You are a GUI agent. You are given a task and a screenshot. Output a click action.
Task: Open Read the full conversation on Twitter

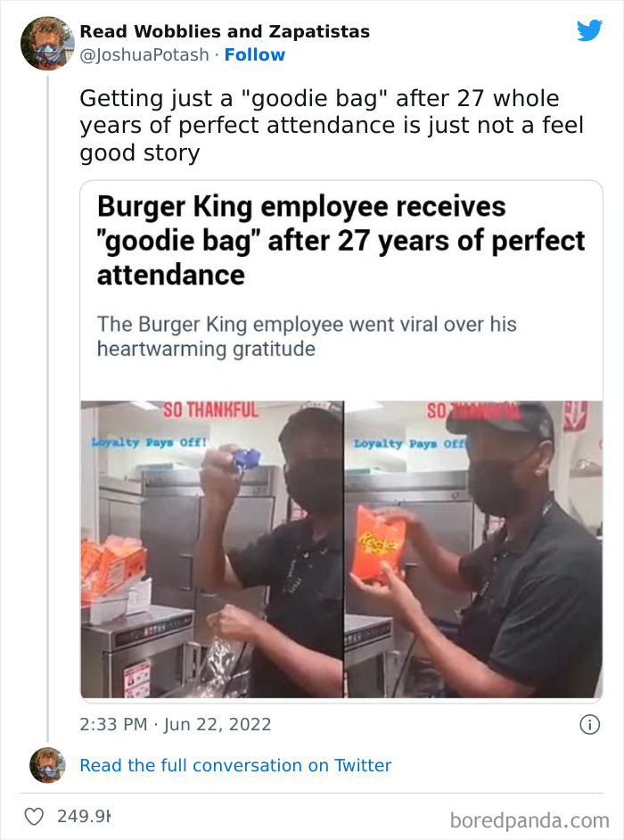click(235, 765)
